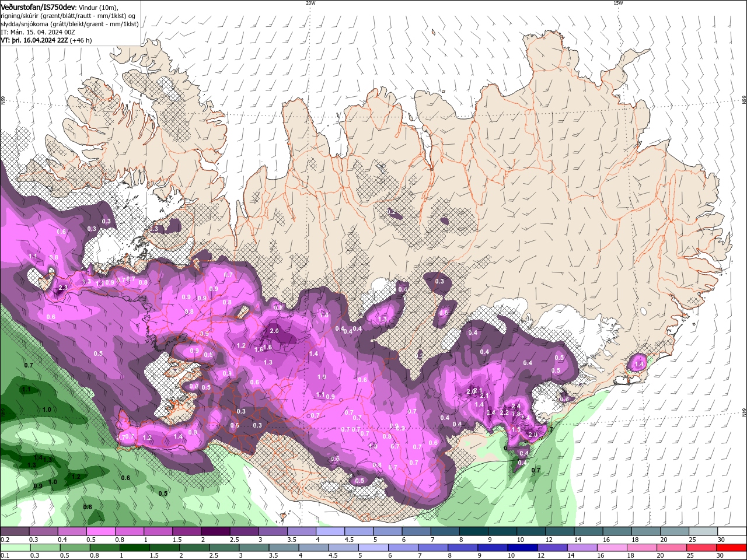Click the 2.3 snowfall value on the map
This screenshot has height=560, width=747.
point(63,288)
